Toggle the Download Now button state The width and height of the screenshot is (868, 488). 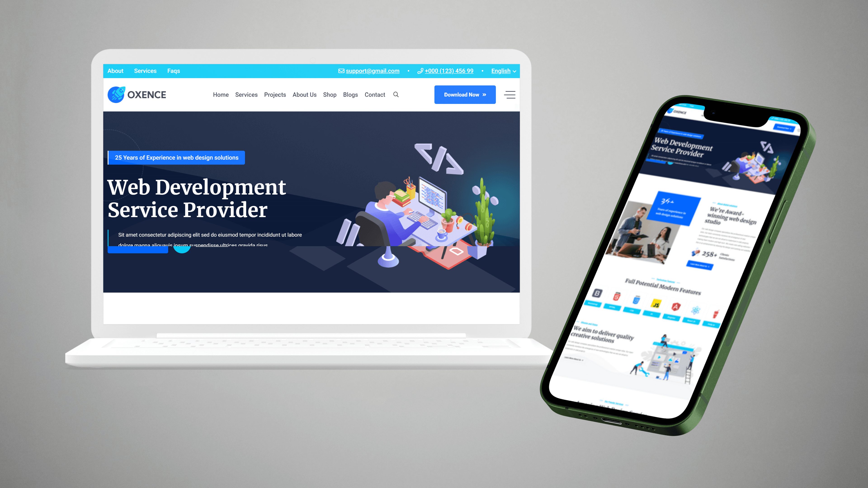(x=465, y=94)
